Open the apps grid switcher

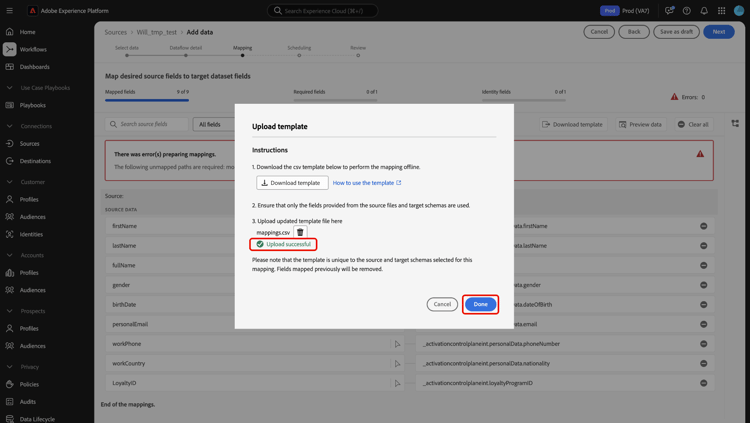pos(721,11)
